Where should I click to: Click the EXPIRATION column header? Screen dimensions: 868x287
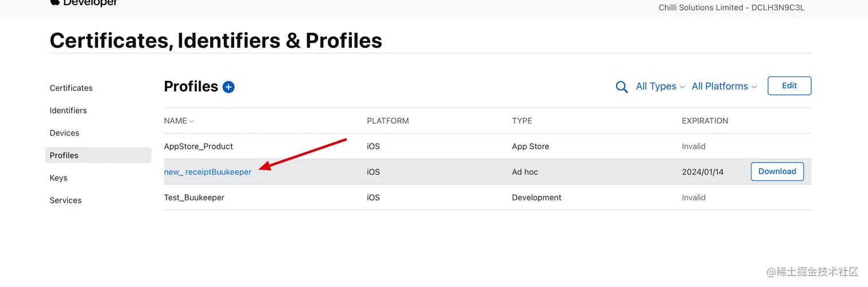point(705,121)
